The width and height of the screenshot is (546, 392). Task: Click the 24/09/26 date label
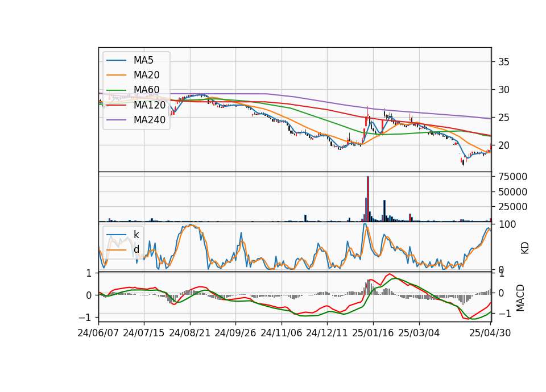click(x=235, y=333)
